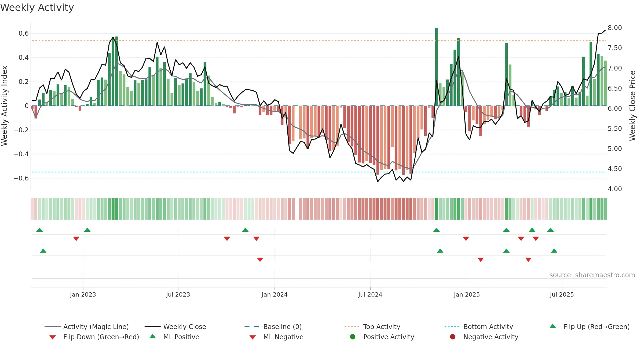Click the ML Negative red triangle legend icon
Screen dimensions: 644x362
click(253, 337)
